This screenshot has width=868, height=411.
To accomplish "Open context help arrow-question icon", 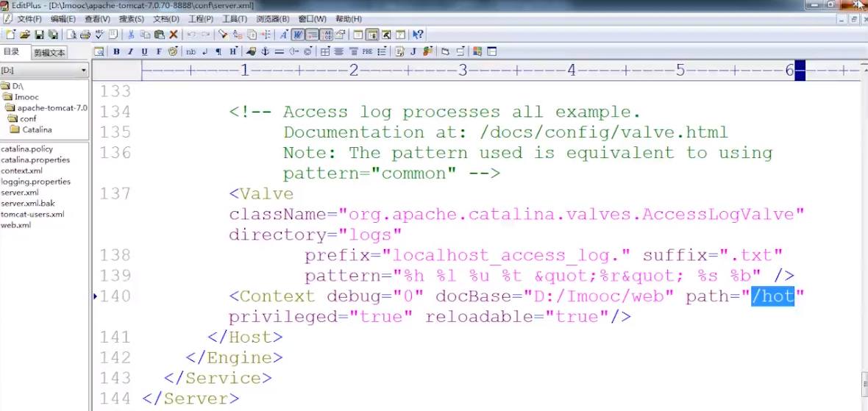I will pos(418,35).
